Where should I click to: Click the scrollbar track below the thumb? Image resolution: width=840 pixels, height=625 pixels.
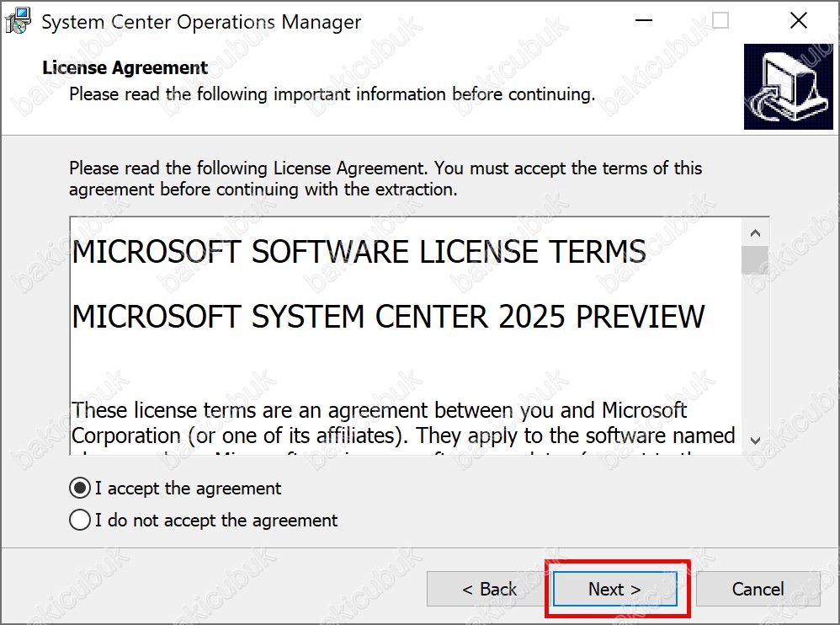(x=755, y=351)
